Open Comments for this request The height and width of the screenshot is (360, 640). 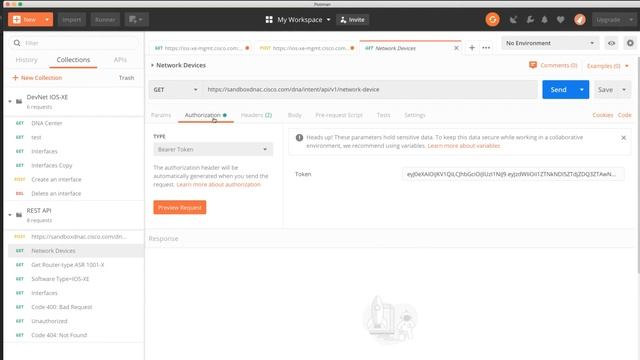pyautogui.click(x=553, y=65)
